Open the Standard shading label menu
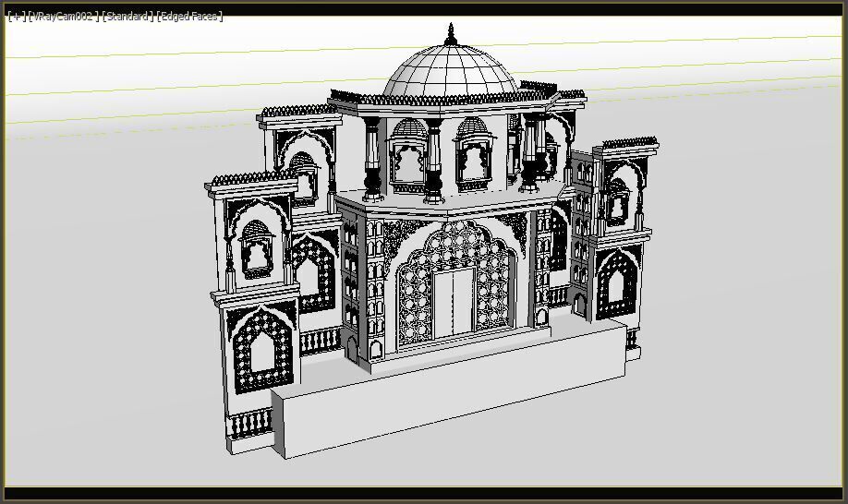848x504 pixels. click(127, 17)
